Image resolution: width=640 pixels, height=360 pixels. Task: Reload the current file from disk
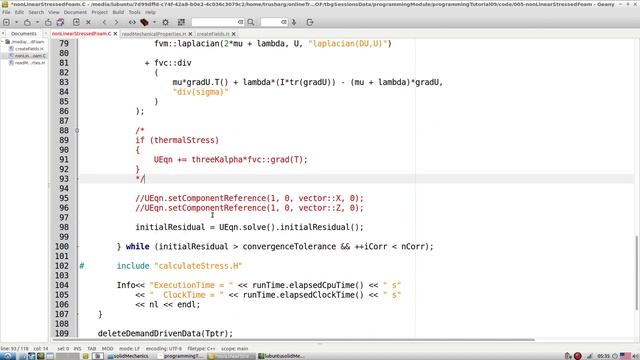76,22
